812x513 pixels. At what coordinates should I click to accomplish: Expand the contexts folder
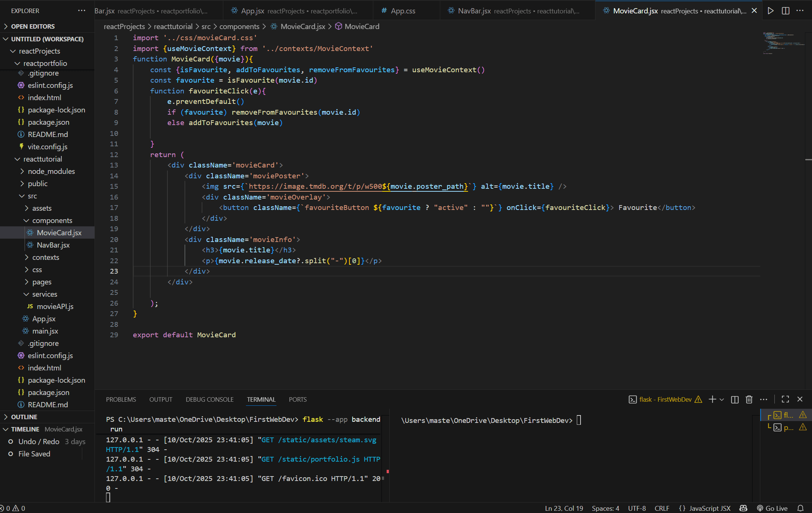(47, 257)
